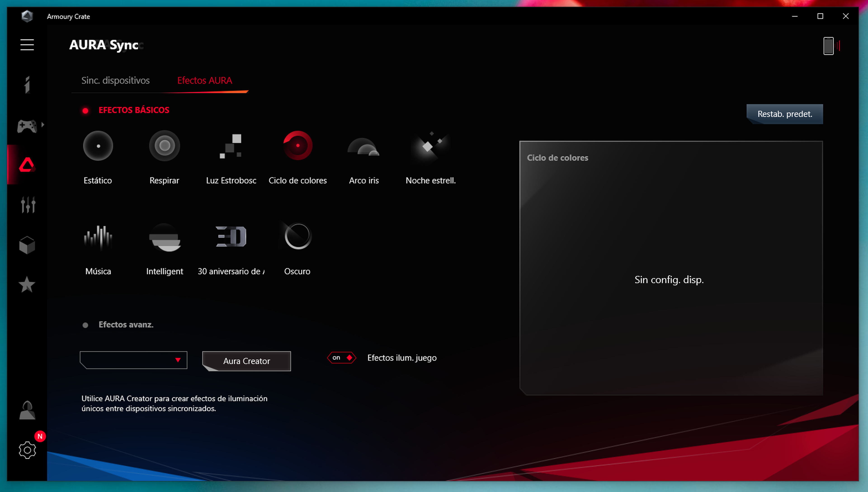Launch Aura Creator

[247, 361]
